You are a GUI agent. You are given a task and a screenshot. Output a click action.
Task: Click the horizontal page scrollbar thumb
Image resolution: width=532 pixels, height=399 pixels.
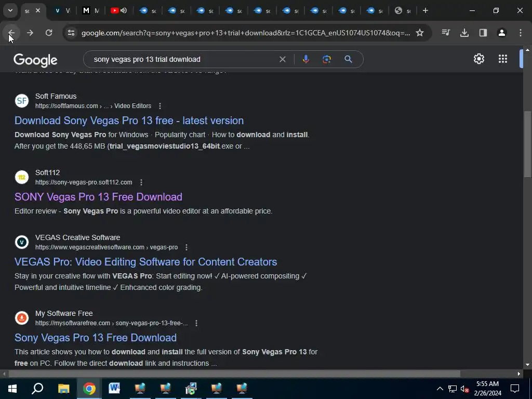(x=234, y=374)
